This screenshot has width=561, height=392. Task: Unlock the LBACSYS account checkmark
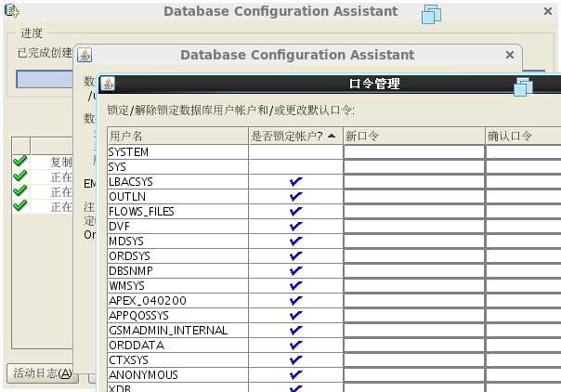coord(296,182)
